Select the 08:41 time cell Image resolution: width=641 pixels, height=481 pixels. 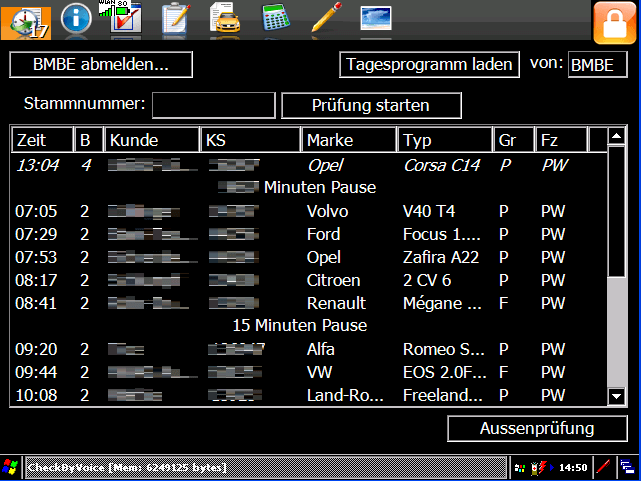point(36,303)
